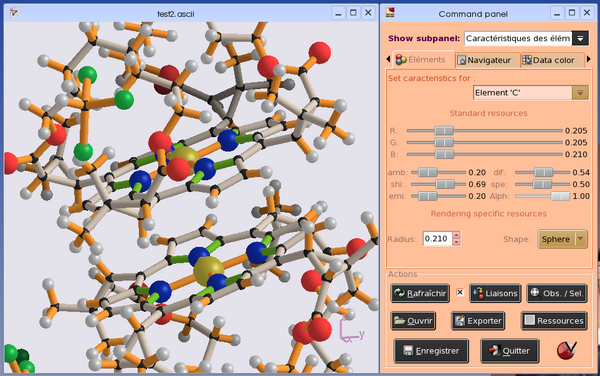The image size is (600, 376).
Task: Toggle the Ressources button
Action: point(554,321)
